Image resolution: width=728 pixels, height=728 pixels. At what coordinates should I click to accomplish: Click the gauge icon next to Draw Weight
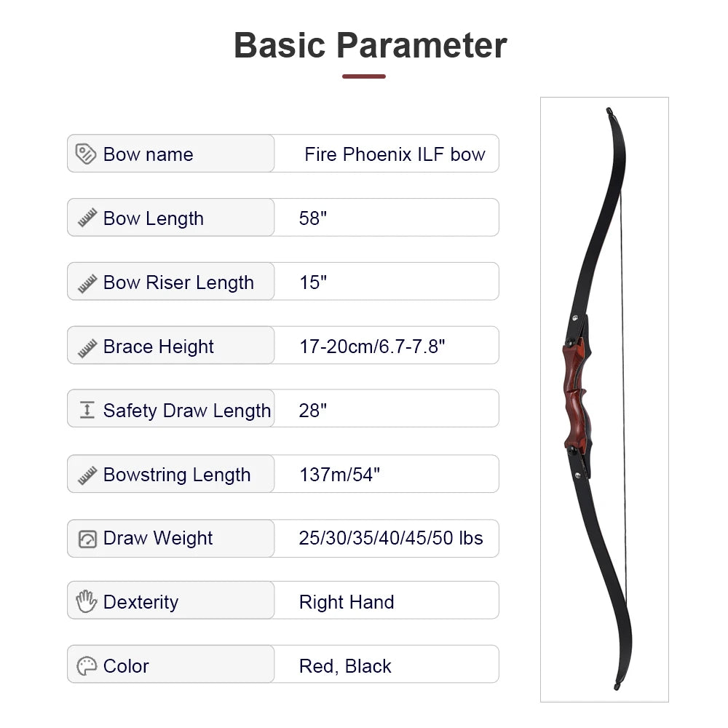point(87,539)
